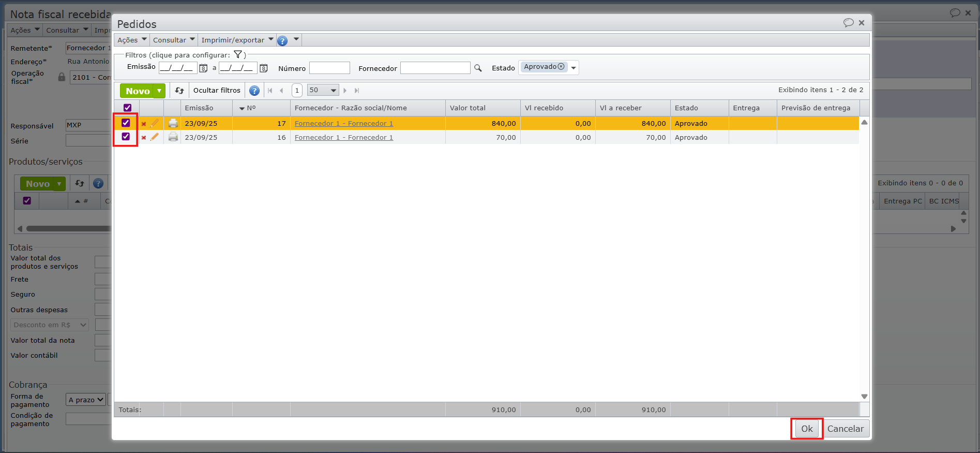Open Fornecedor 1 link in order 16 row
980x453 pixels.
click(x=344, y=138)
